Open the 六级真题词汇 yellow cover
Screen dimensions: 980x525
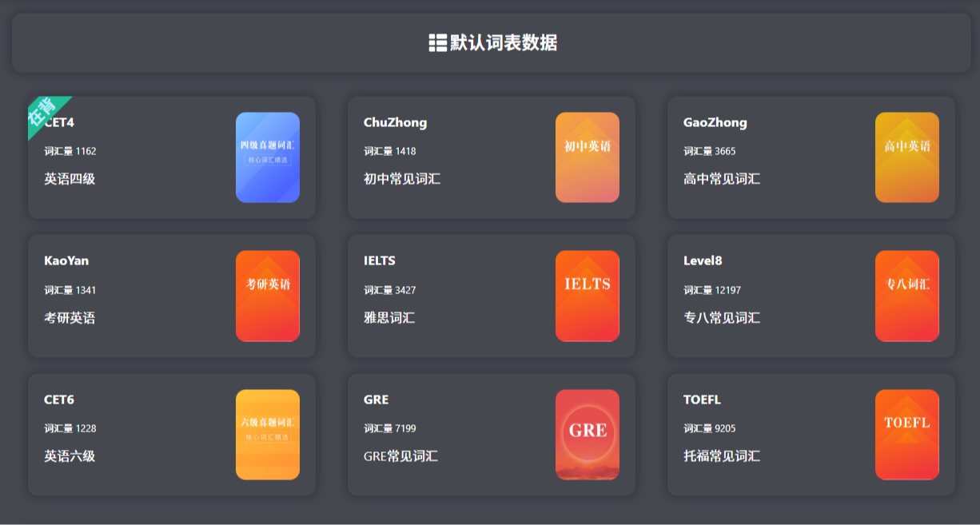pyautogui.click(x=267, y=435)
